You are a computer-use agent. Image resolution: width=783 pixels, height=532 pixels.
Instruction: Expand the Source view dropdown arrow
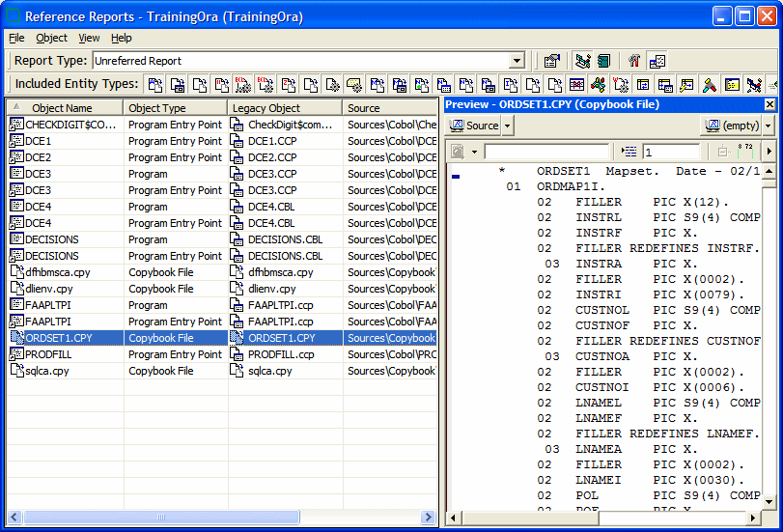pyautogui.click(x=508, y=126)
